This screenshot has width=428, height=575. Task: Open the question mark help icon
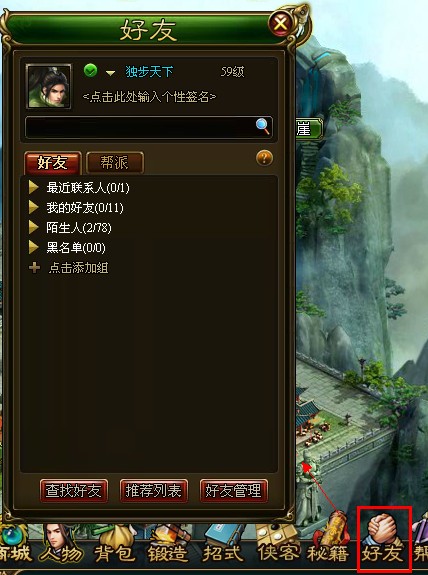(x=264, y=158)
